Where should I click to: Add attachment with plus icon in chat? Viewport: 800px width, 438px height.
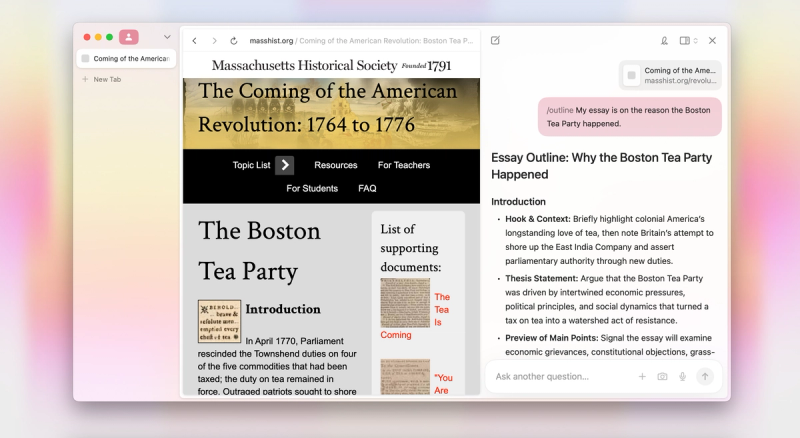coord(642,376)
